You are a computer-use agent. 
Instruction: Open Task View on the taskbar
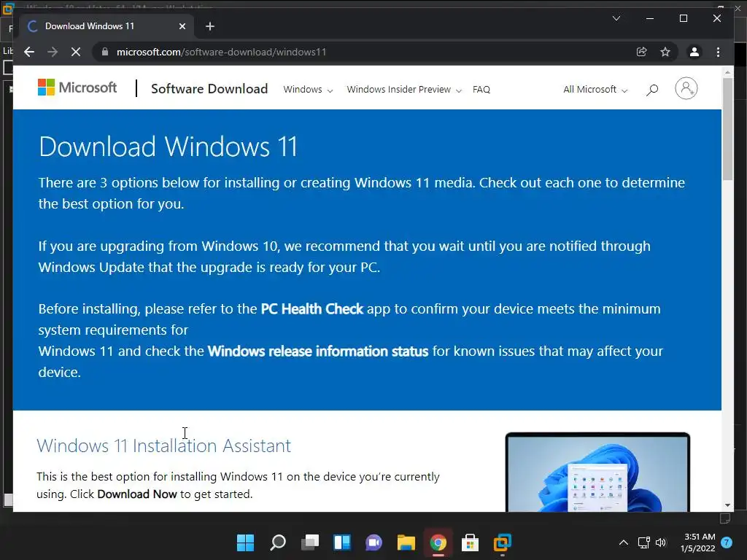point(310,542)
